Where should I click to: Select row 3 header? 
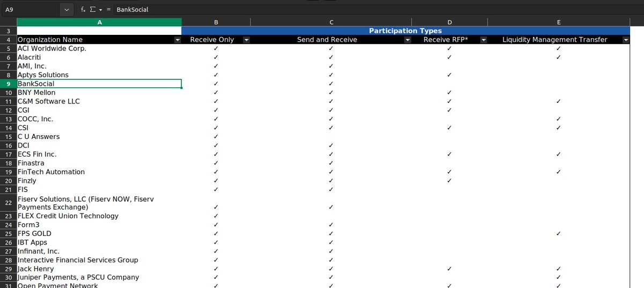9,31
